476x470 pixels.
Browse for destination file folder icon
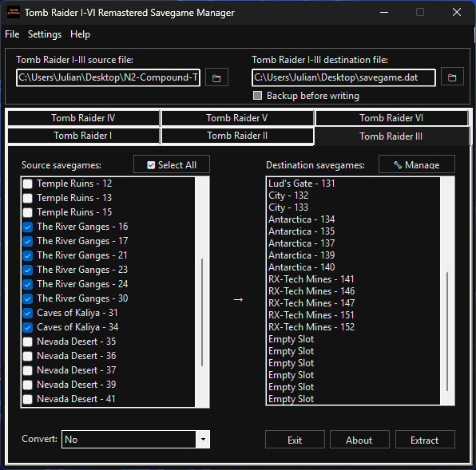tap(452, 77)
